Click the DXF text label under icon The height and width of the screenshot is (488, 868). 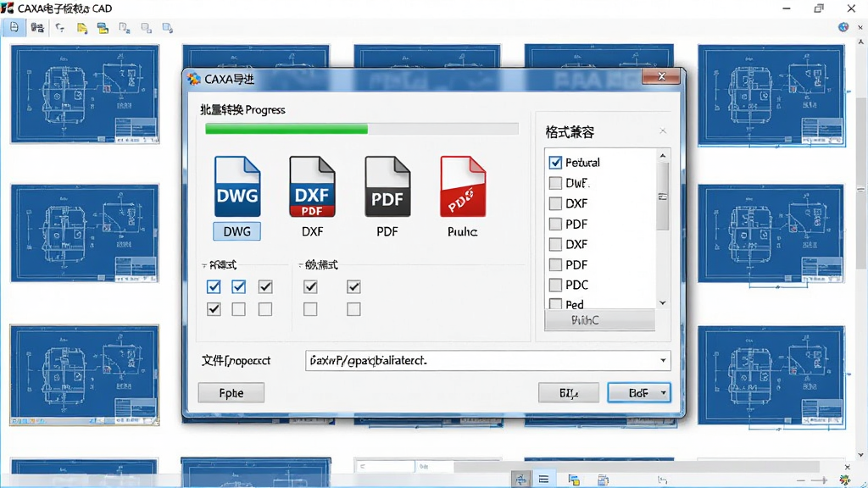pyautogui.click(x=312, y=232)
